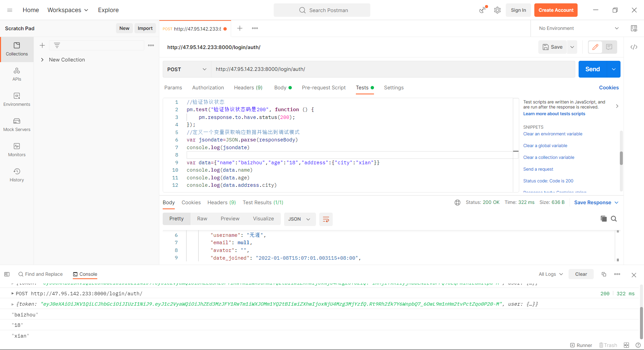644x350 pixels.
Task: Copy the response body
Action: click(x=604, y=219)
